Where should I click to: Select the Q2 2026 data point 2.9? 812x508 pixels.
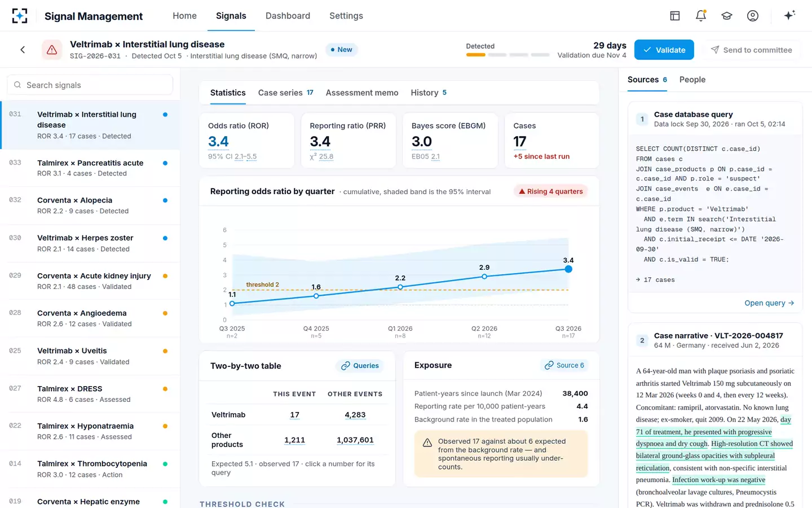coord(484,277)
